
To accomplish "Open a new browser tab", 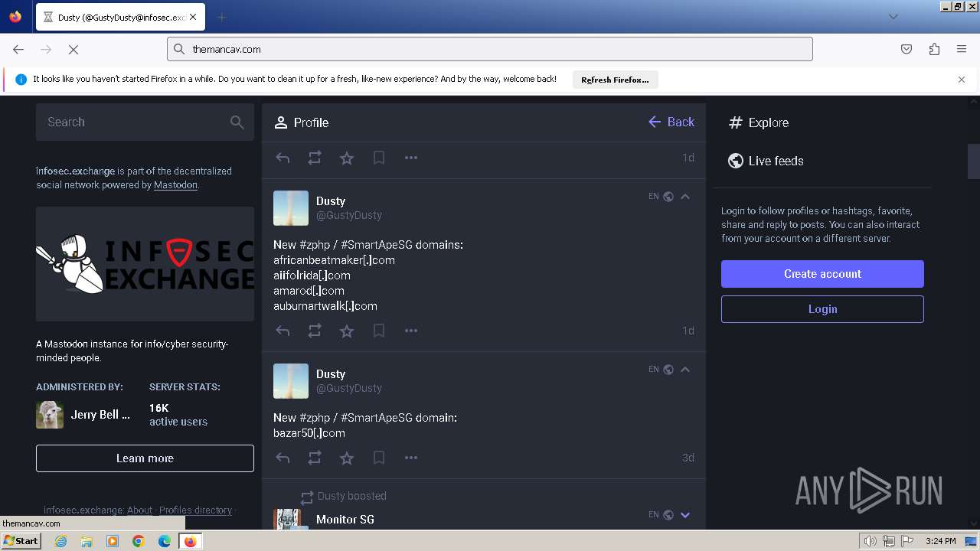I will coord(221,17).
